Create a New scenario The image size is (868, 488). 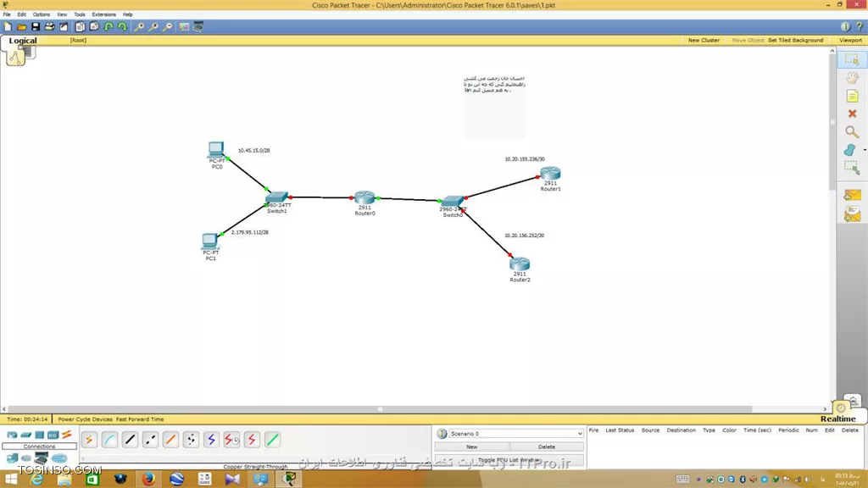[x=471, y=446]
